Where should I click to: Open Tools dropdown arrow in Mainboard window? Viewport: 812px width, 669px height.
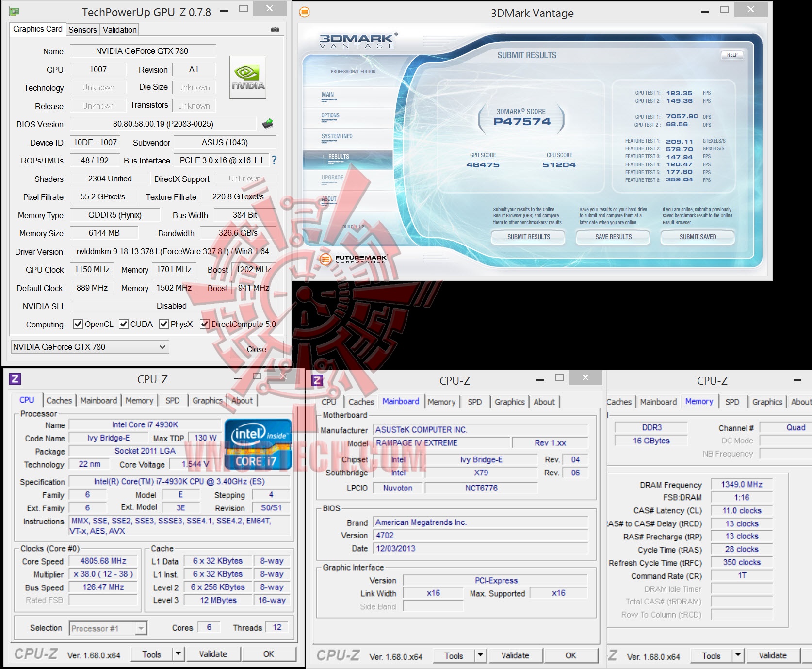(481, 655)
